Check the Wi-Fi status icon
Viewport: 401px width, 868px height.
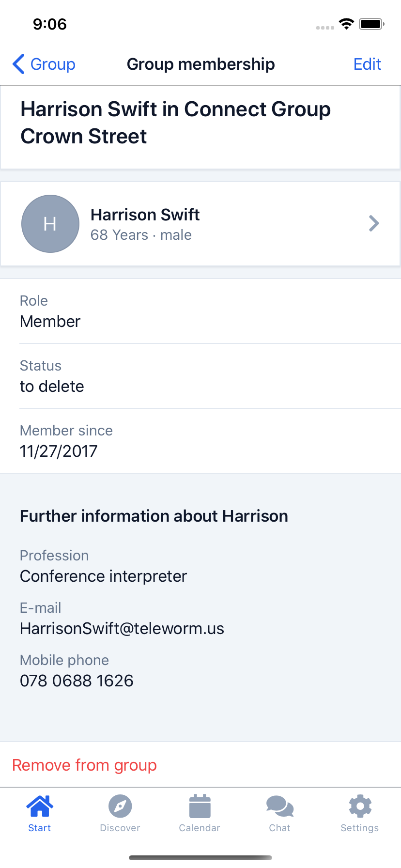coord(346,24)
